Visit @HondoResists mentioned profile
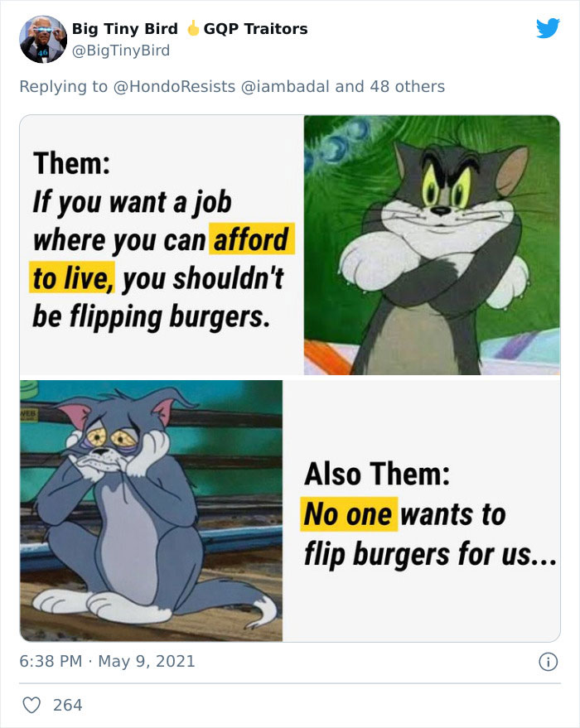 click(175, 86)
